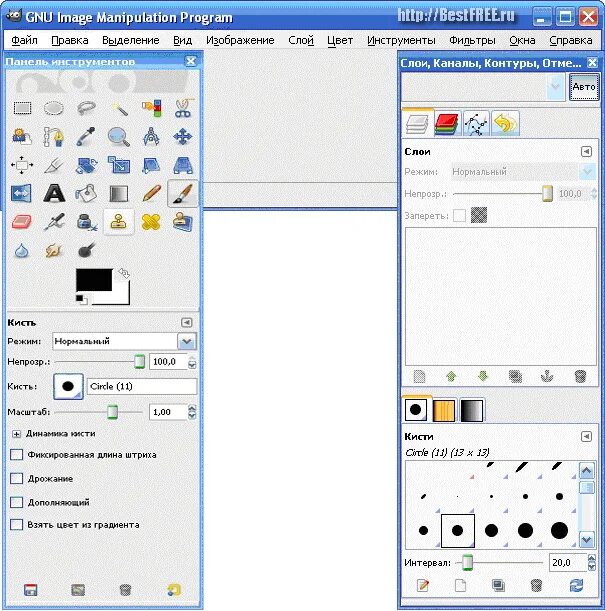Select the Flip tool
The image size is (605, 611).
(22, 194)
